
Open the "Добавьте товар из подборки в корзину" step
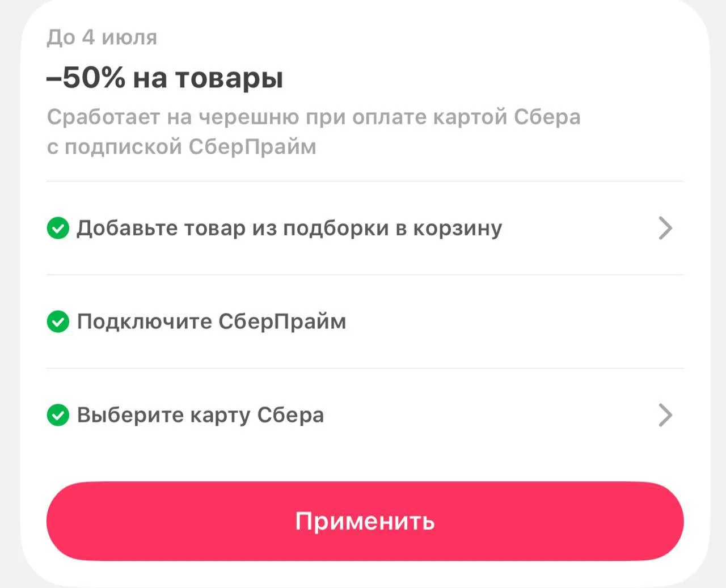(x=365, y=228)
